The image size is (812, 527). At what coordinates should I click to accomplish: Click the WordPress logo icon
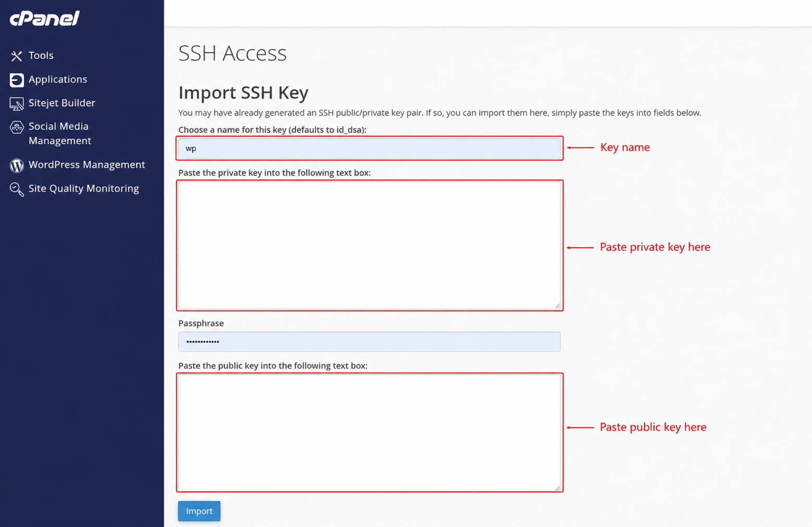[17, 165]
